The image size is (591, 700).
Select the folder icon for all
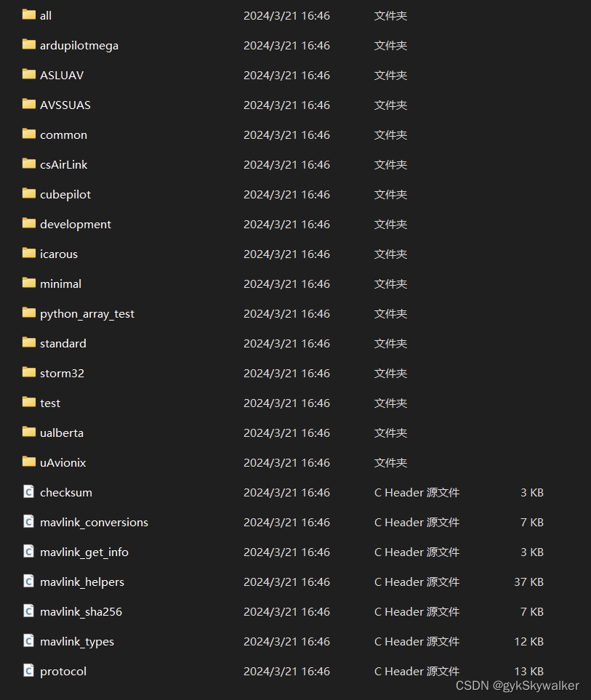click(29, 15)
